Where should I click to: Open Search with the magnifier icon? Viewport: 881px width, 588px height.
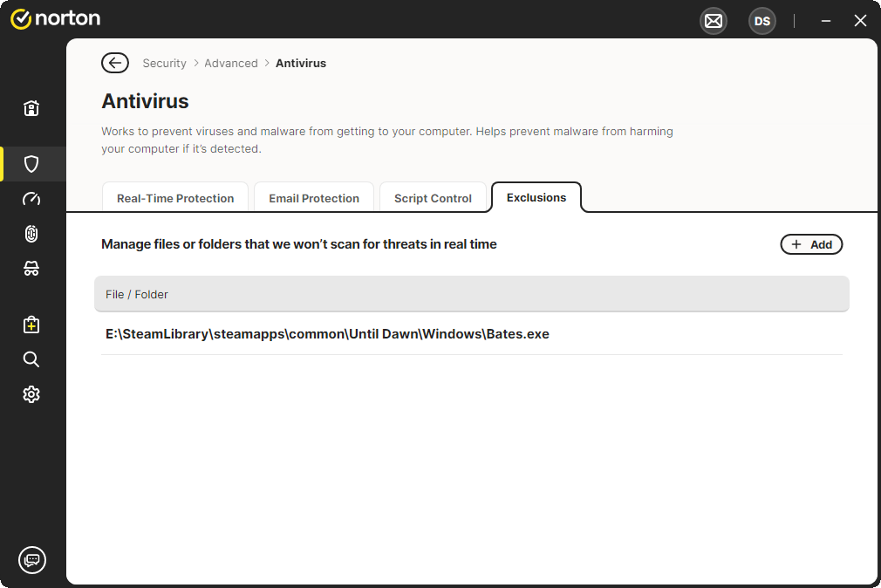point(31,359)
